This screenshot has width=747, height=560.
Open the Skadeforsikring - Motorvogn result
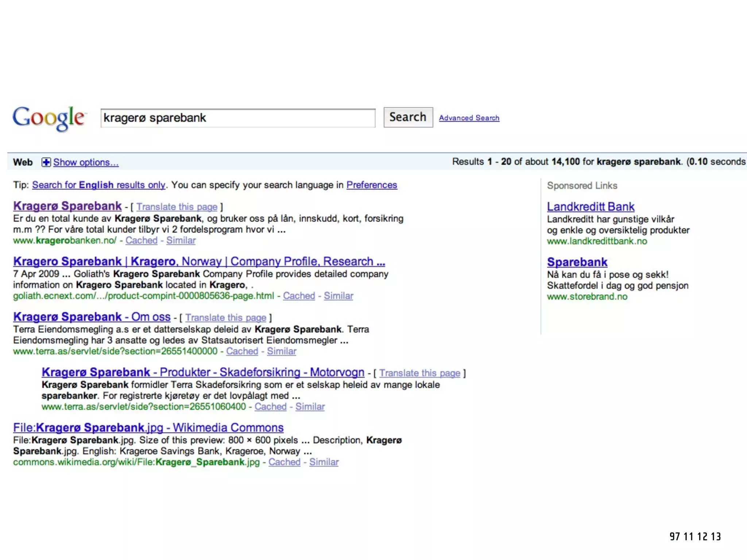203,372
